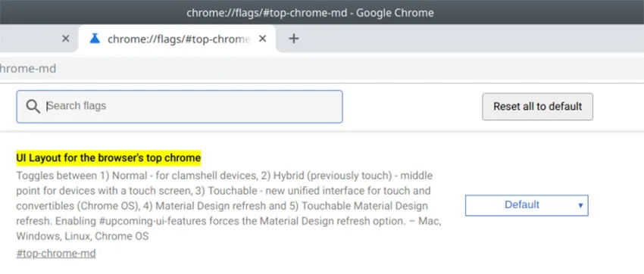Open the Default dropdown for top chrome
The width and height of the screenshot is (644, 274).
point(527,205)
